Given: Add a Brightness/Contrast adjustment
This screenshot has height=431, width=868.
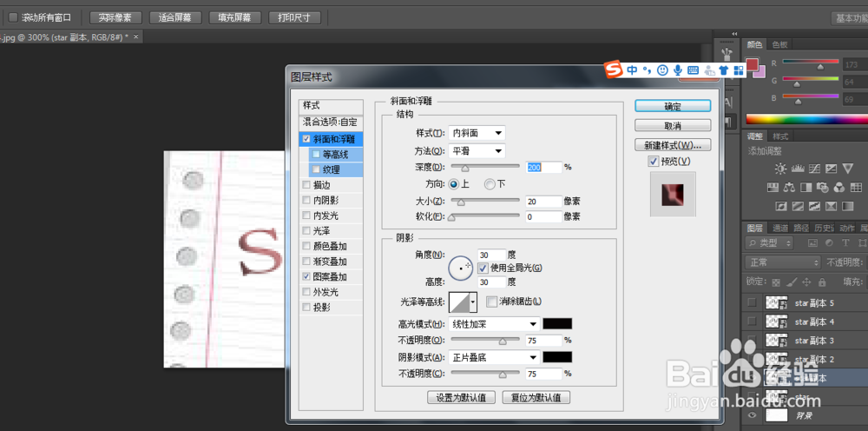Looking at the screenshot, I should pyautogui.click(x=780, y=169).
